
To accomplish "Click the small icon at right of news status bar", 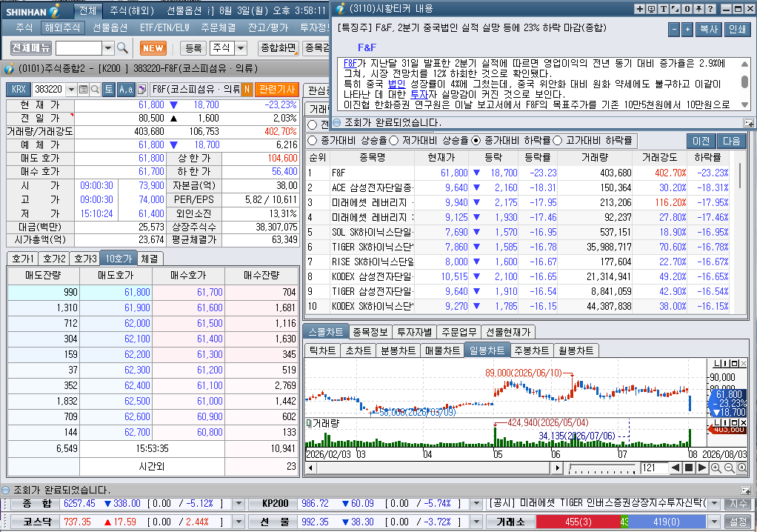I will tap(748, 123).
